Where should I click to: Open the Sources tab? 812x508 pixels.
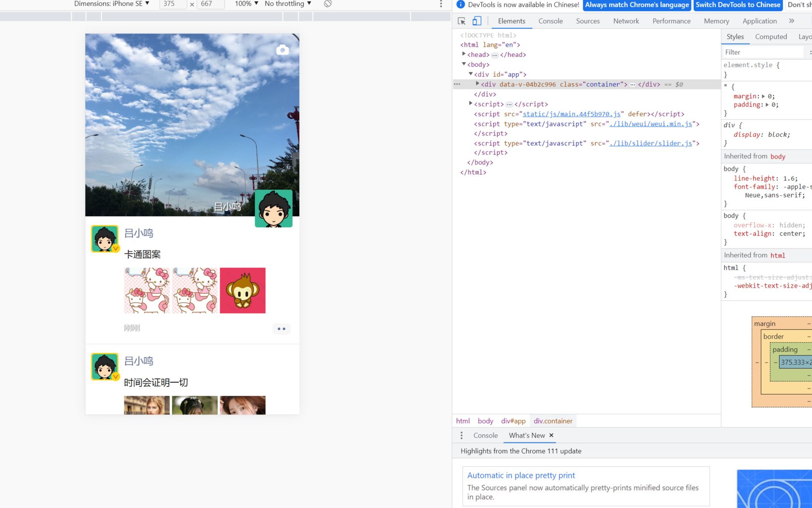588,21
